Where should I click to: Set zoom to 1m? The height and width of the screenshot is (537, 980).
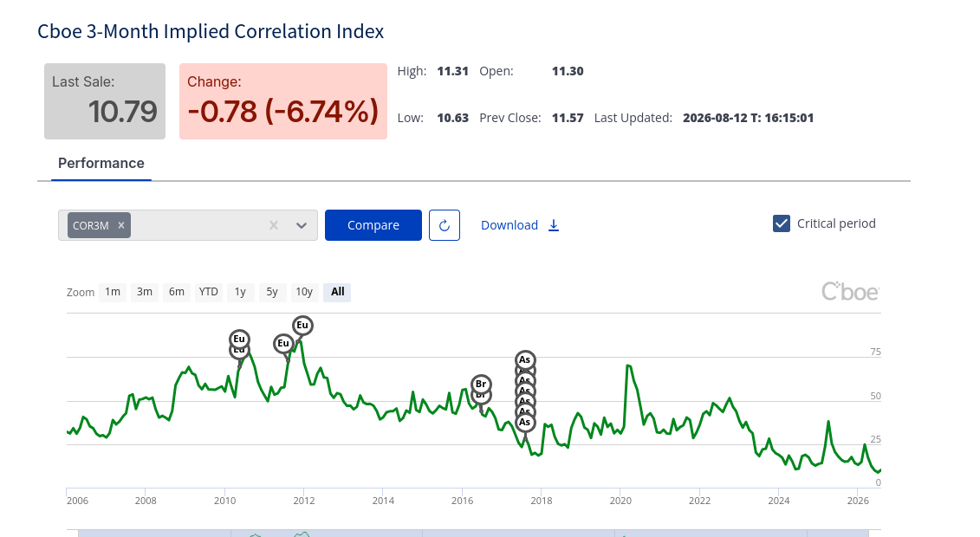point(113,292)
